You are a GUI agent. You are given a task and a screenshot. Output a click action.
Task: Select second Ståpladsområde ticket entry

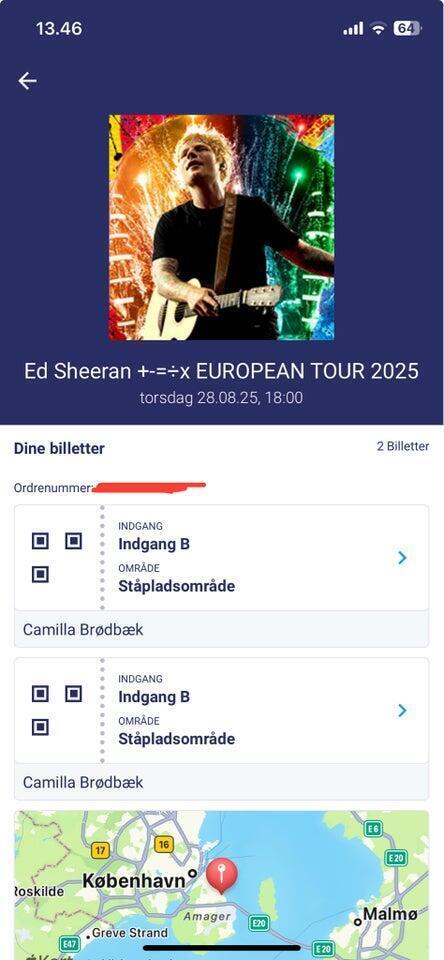(x=176, y=739)
